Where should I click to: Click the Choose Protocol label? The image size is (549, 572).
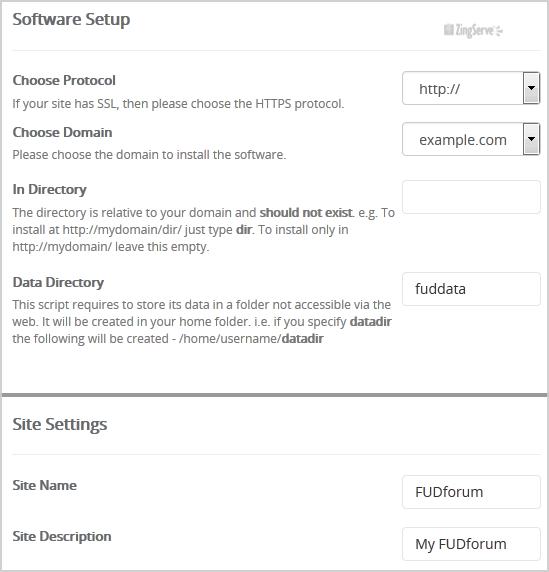tap(64, 80)
